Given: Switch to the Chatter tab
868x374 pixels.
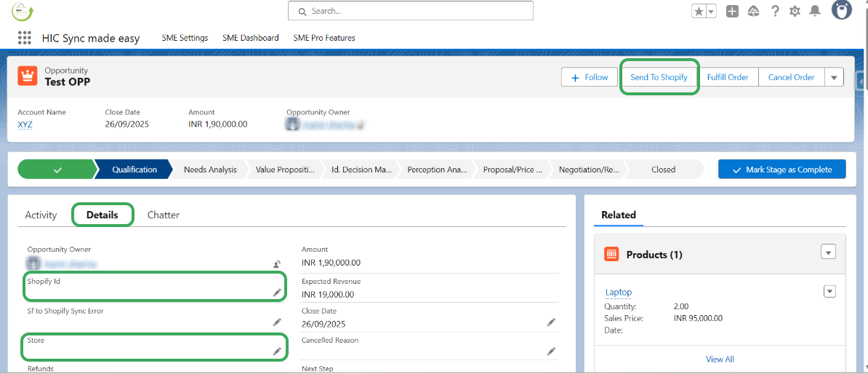Looking at the screenshot, I should tap(164, 215).
